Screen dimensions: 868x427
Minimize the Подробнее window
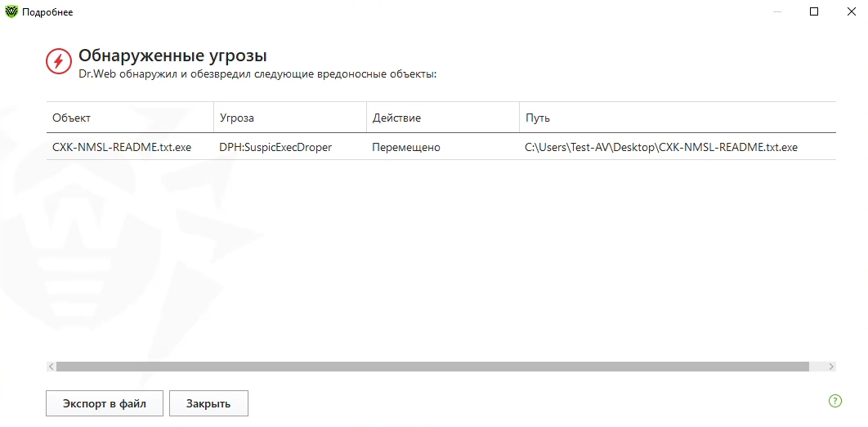776,11
